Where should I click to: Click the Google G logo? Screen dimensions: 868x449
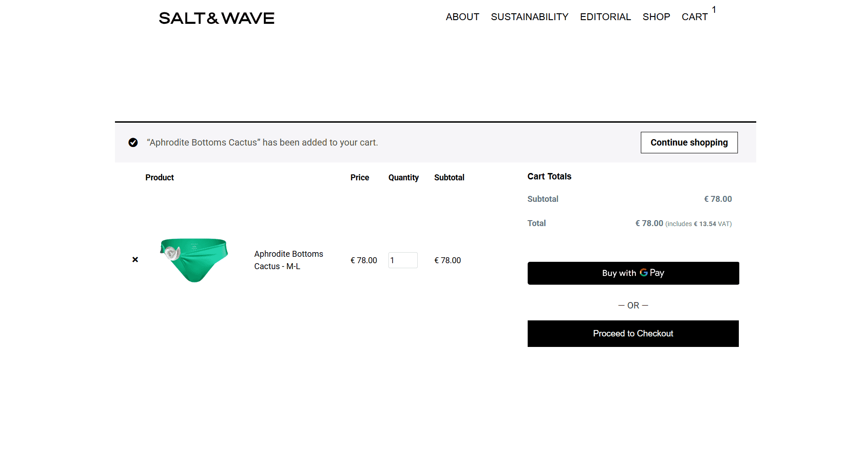tap(644, 272)
